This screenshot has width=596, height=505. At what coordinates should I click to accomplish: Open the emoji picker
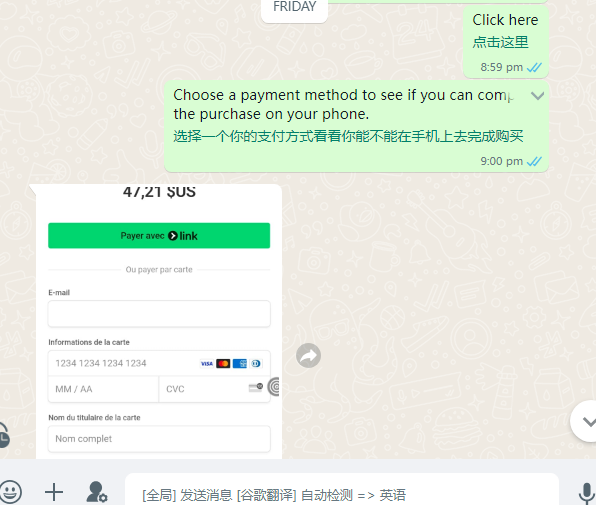(x=10, y=492)
